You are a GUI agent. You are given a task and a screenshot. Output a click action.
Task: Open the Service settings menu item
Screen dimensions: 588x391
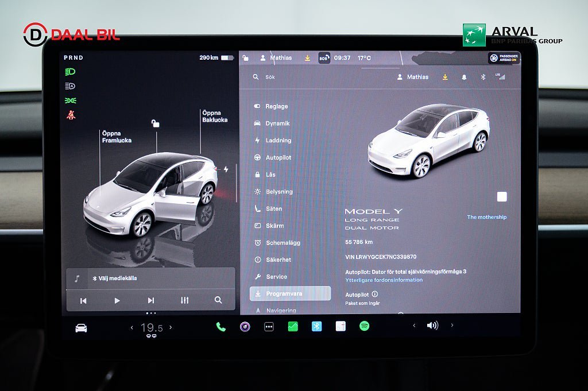[276, 277]
